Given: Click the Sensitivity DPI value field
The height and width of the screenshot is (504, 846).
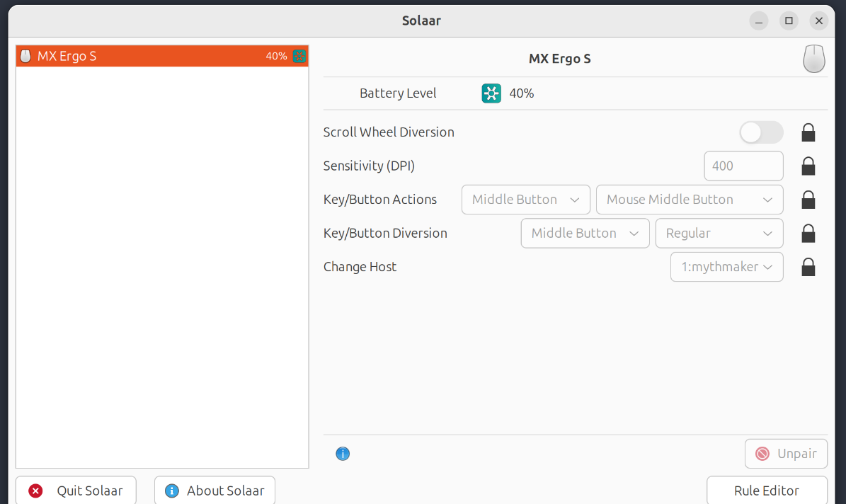Looking at the screenshot, I should click(x=743, y=166).
